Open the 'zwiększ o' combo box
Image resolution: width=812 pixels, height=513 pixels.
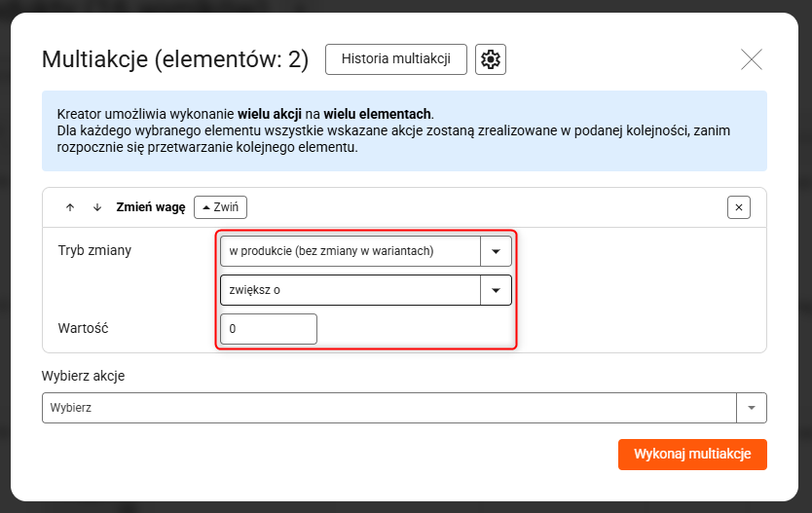coord(351,290)
